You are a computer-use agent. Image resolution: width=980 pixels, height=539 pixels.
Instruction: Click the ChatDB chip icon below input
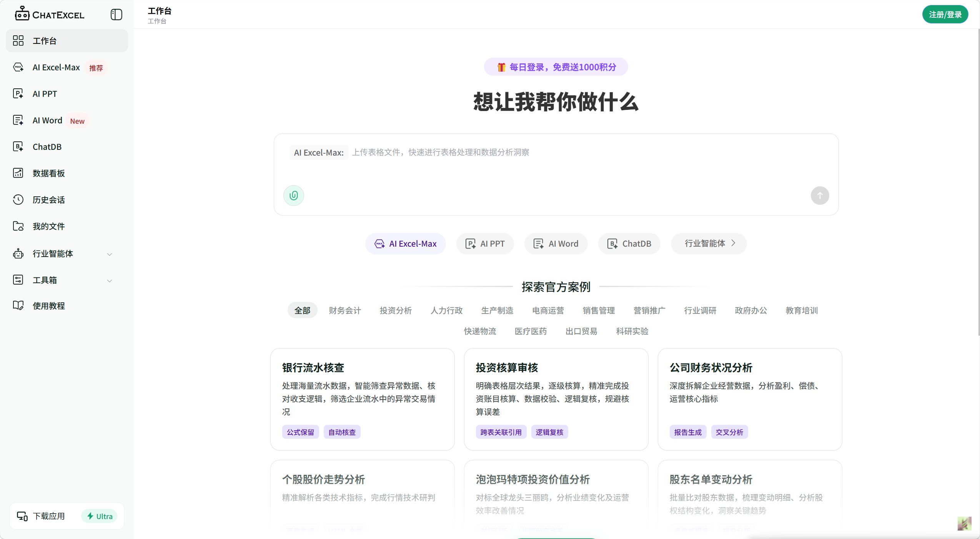[x=612, y=244]
